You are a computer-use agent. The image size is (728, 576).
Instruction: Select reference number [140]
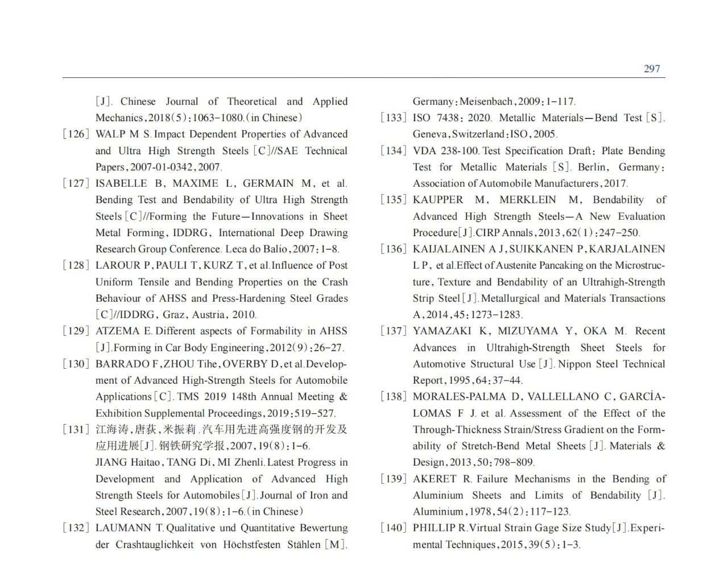click(x=394, y=528)
